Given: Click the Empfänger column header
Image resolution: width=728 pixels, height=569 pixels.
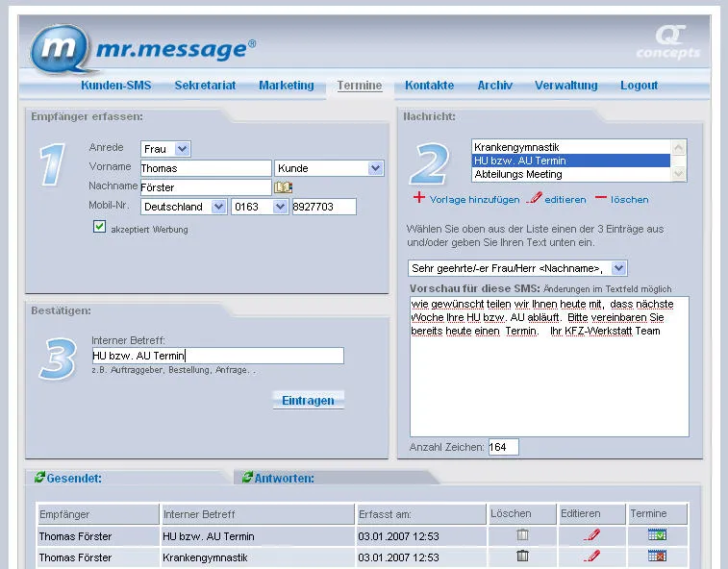Looking at the screenshot, I should [x=98, y=514].
